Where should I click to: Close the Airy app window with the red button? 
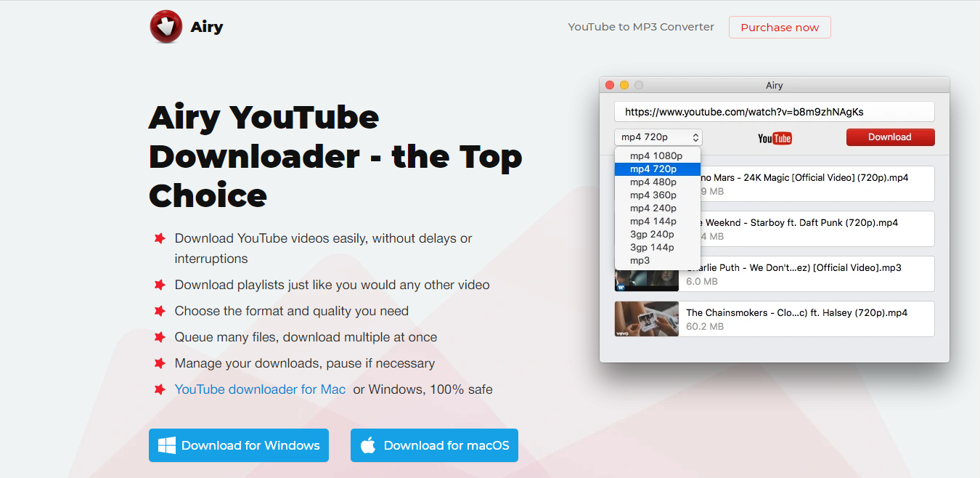coord(610,85)
